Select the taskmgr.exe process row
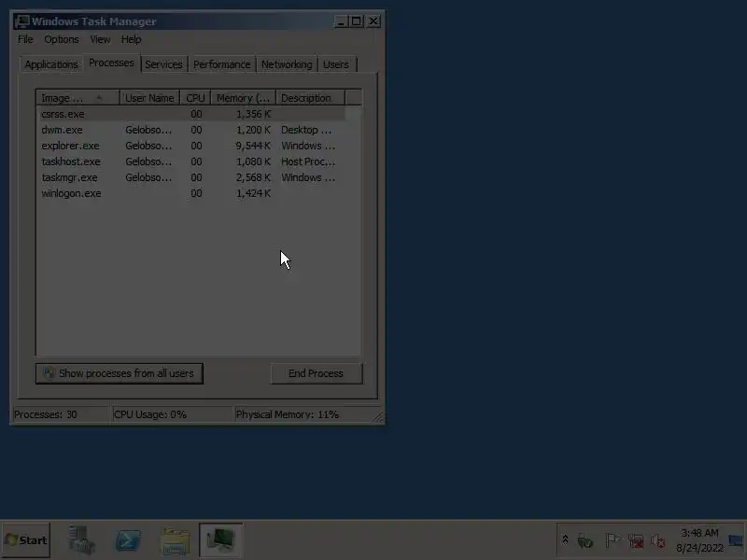The width and height of the screenshot is (747, 560). (x=190, y=177)
